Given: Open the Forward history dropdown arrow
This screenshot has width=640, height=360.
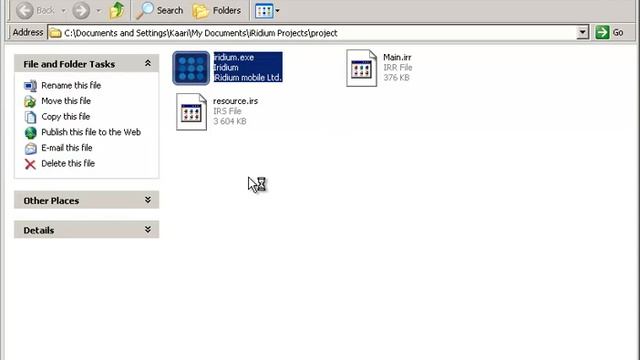Looking at the screenshot, I should point(99,11).
